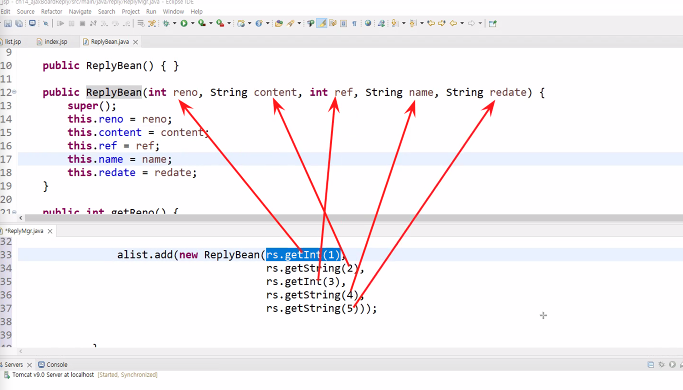Click the Coverage run icon
This screenshot has width=683, height=390.
202,24
